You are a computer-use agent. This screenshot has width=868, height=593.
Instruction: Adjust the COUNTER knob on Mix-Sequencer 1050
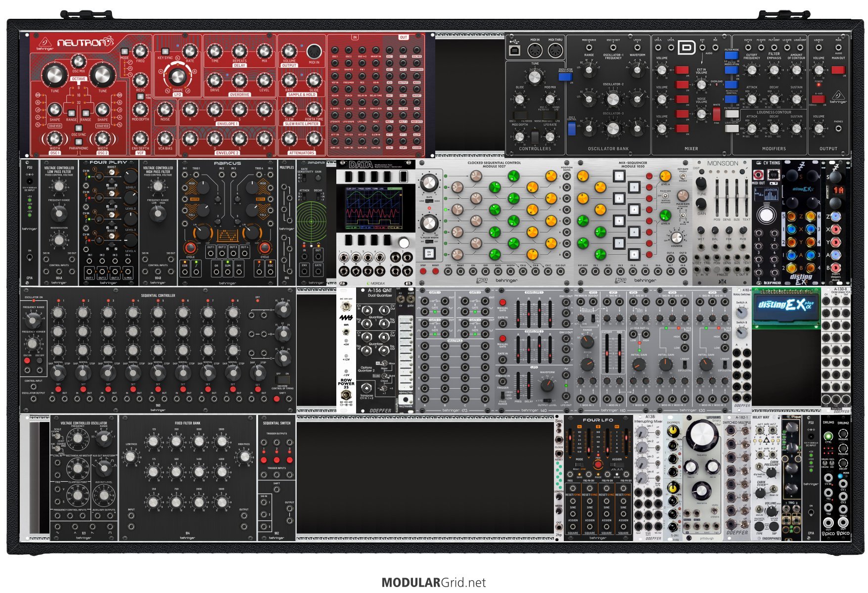tap(676, 236)
